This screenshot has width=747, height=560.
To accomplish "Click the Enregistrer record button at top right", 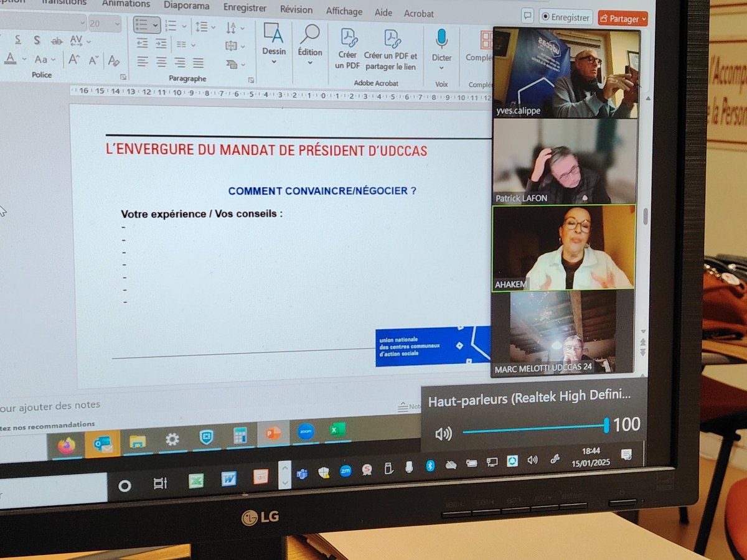I will [x=565, y=17].
